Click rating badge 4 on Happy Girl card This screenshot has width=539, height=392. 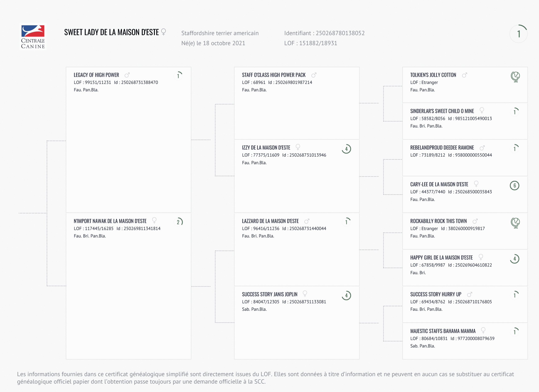pyautogui.click(x=515, y=259)
